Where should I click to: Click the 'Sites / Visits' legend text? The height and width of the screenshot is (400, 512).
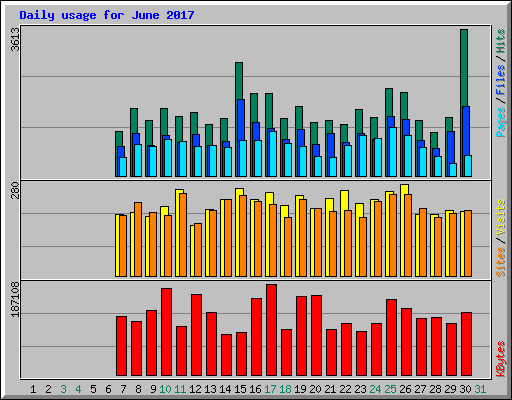(x=500, y=238)
